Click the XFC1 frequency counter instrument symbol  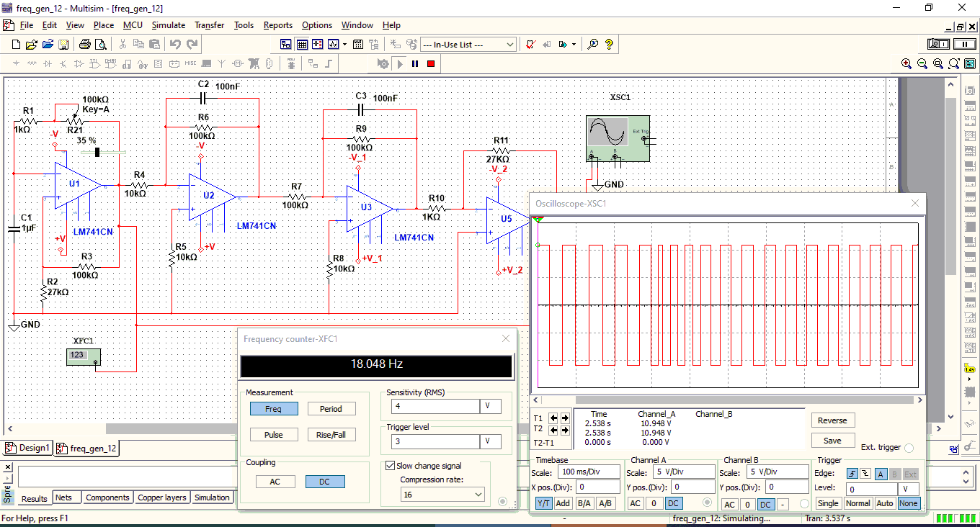(x=84, y=356)
